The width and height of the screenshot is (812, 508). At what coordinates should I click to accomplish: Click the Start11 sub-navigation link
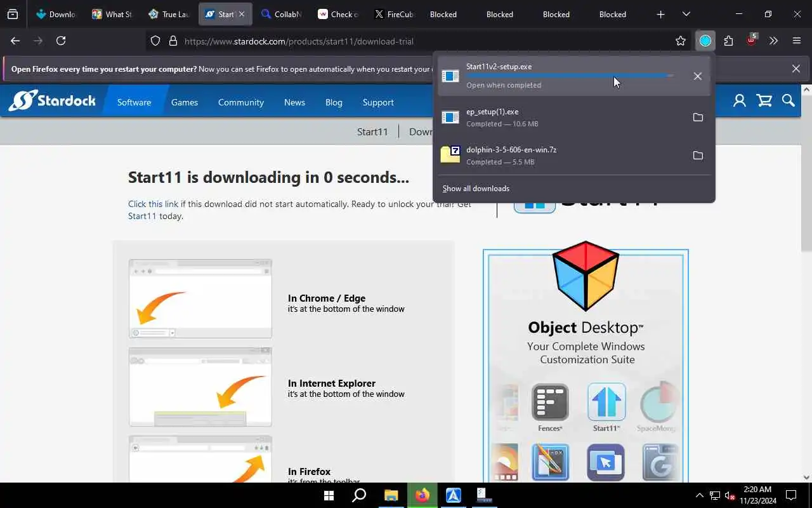pyautogui.click(x=372, y=131)
